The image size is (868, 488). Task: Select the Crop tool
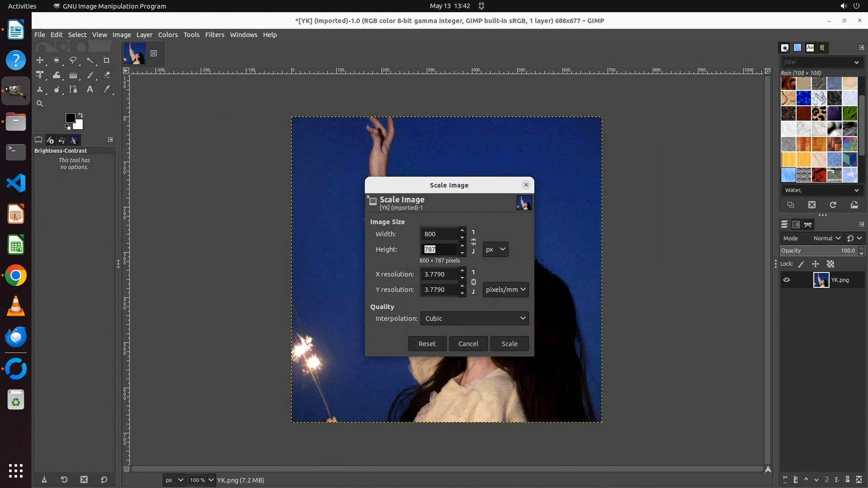pyautogui.click(x=107, y=61)
